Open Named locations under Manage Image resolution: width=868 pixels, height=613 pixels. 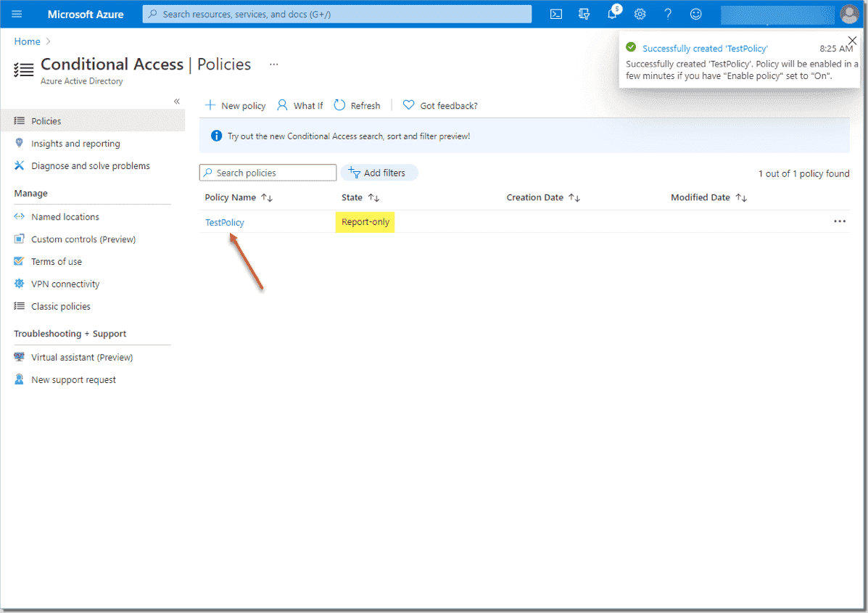(x=65, y=216)
